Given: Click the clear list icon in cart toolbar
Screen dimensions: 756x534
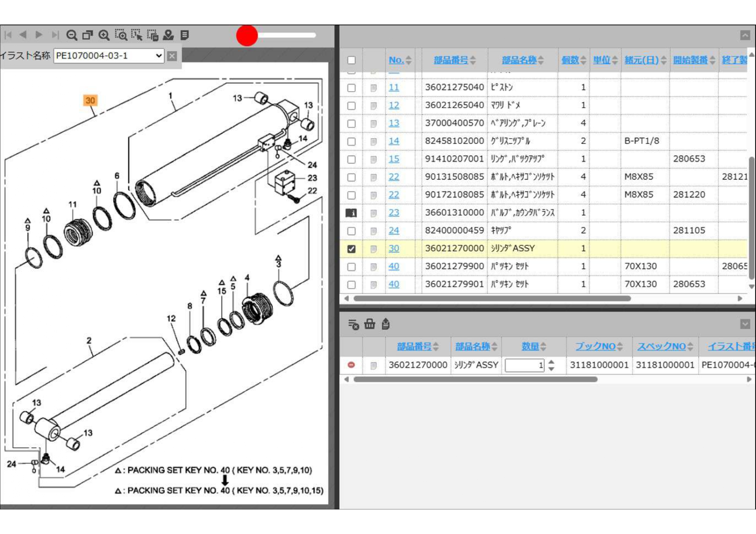Looking at the screenshot, I should pos(353,324).
